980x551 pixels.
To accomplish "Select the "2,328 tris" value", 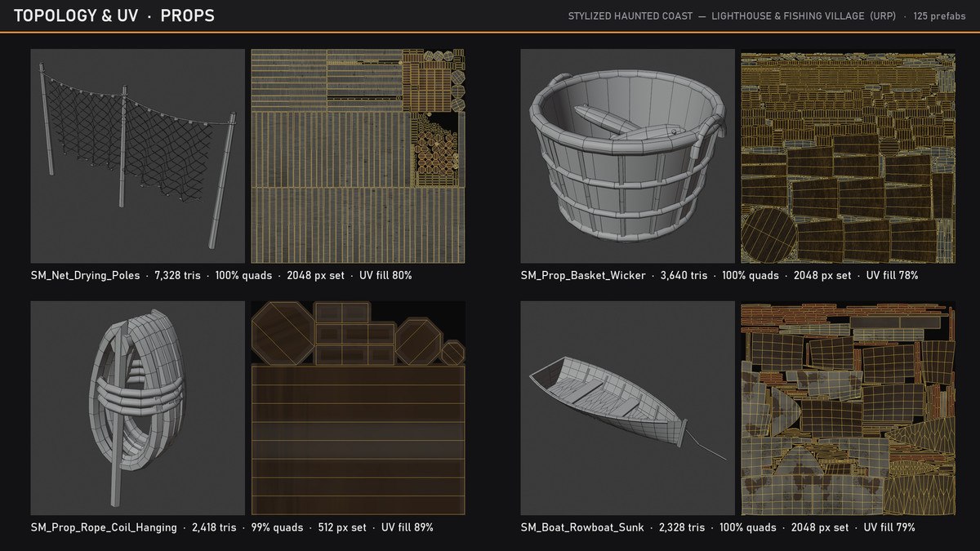I will tap(682, 528).
